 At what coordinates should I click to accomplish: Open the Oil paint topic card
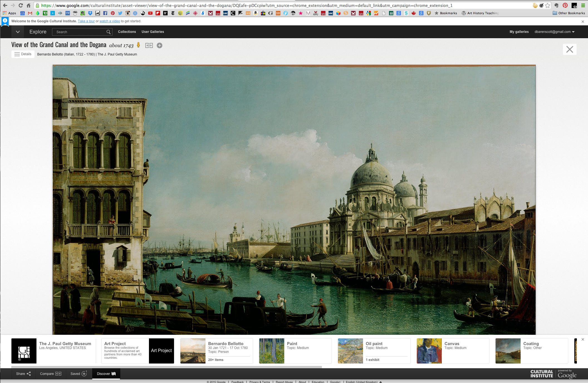(374, 351)
